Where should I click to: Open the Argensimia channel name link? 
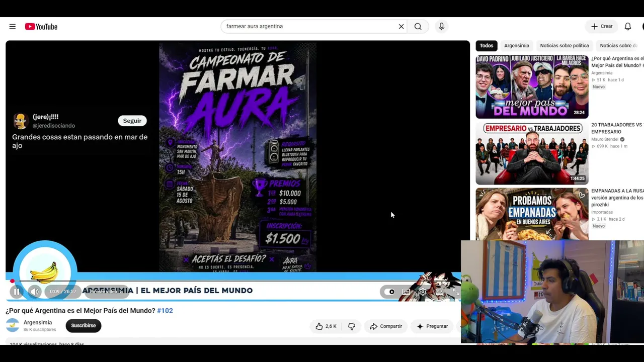pyautogui.click(x=38, y=322)
